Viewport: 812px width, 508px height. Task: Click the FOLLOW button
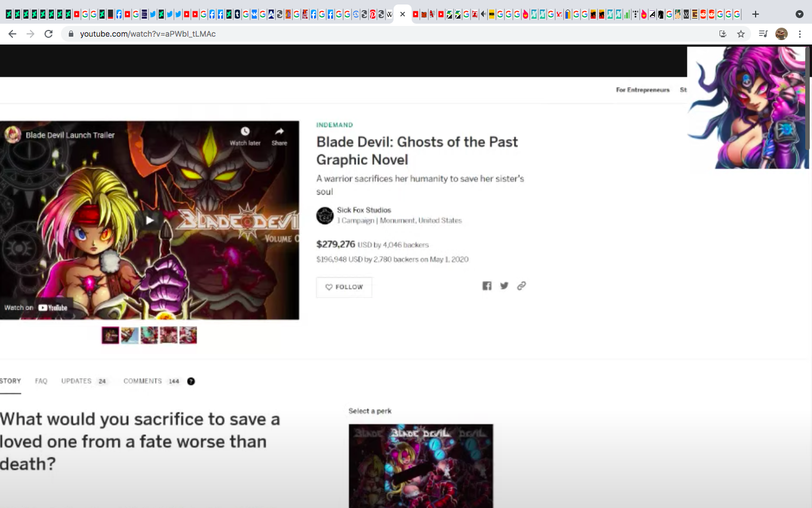click(344, 287)
